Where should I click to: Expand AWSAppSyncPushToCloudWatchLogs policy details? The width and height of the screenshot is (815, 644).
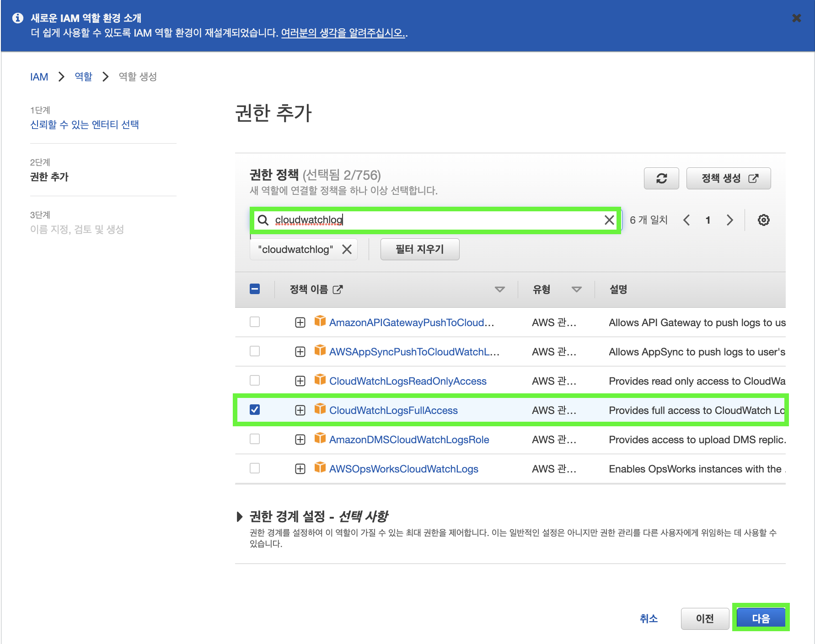pyautogui.click(x=300, y=352)
